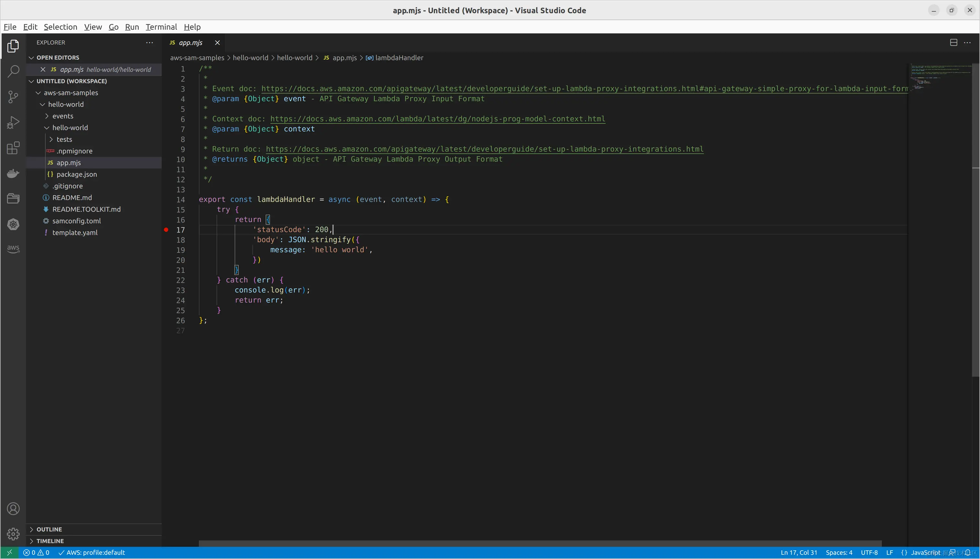
Task: Open template.yaml in explorer
Action: coord(75,233)
